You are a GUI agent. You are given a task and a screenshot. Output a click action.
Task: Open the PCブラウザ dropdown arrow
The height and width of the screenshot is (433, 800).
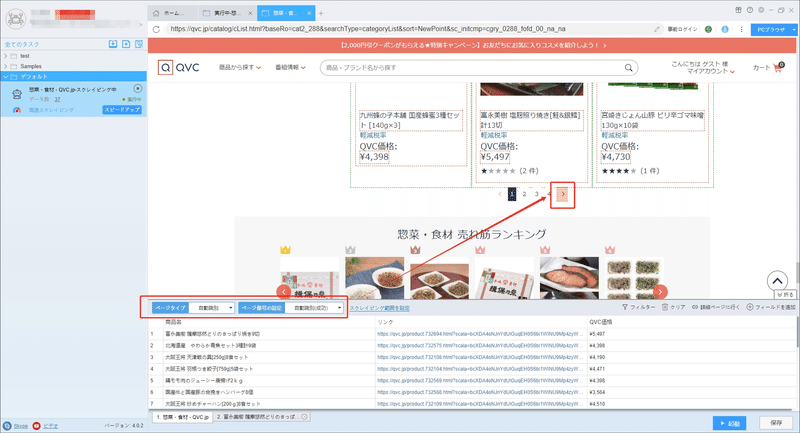click(794, 30)
